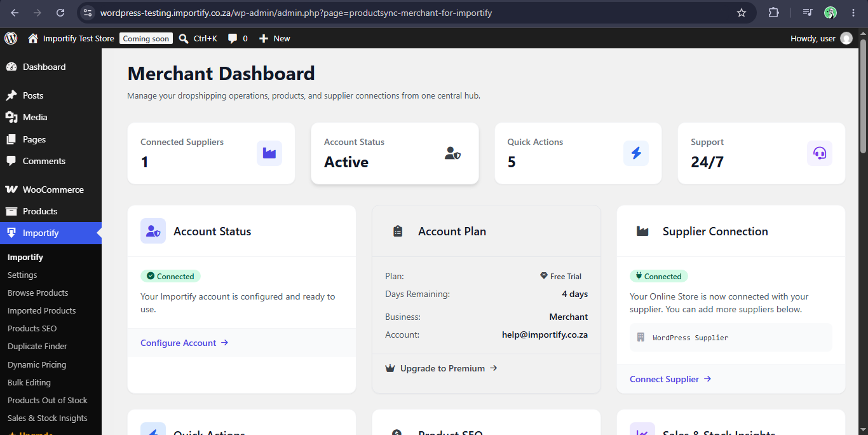Open browser extensions puzzle icon
Screen dimensions: 868x435
tap(773, 13)
